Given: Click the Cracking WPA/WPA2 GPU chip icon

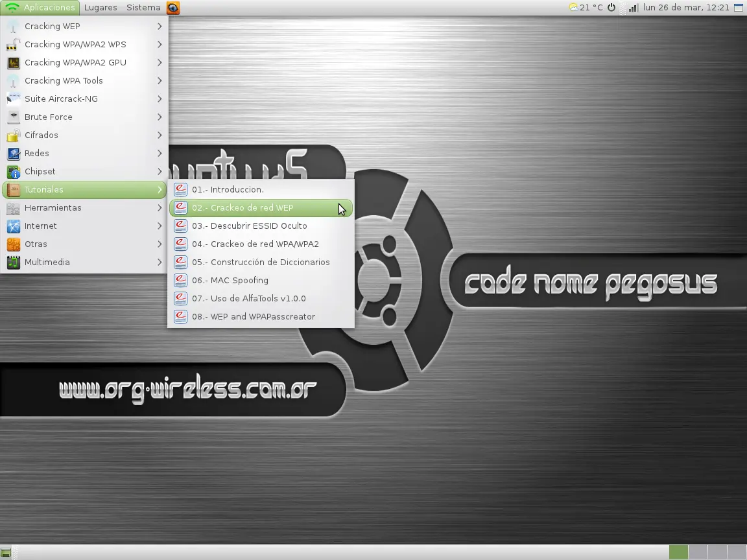Looking at the screenshot, I should tap(14, 62).
